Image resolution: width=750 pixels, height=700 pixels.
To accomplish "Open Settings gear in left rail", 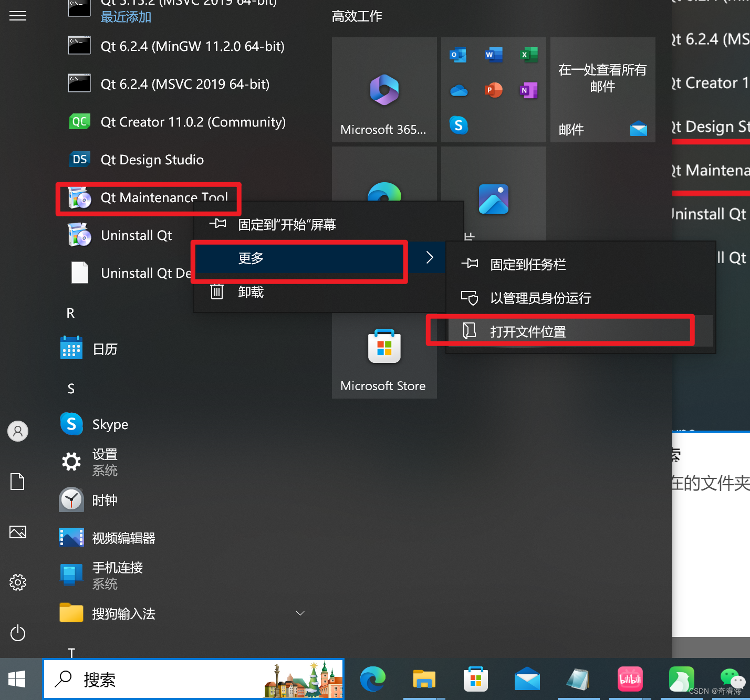I will [x=18, y=582].
